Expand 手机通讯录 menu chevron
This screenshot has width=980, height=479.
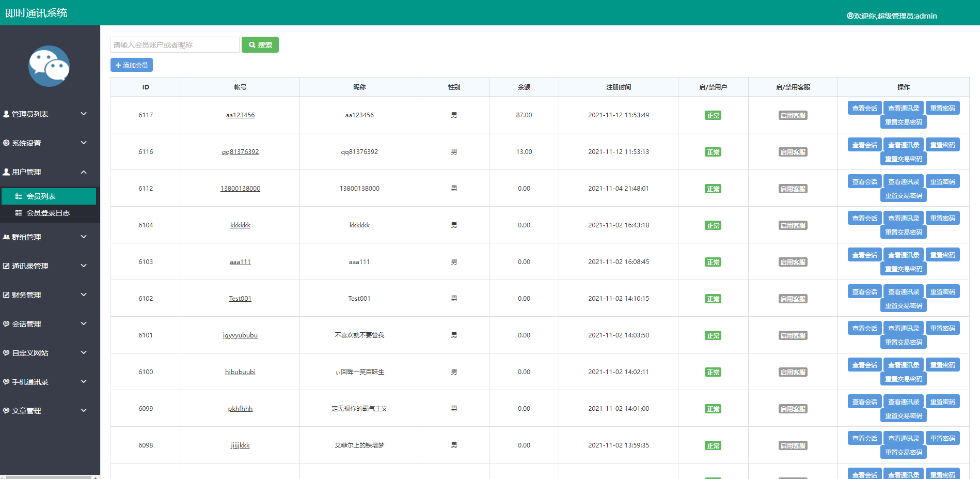click(84, 381)
